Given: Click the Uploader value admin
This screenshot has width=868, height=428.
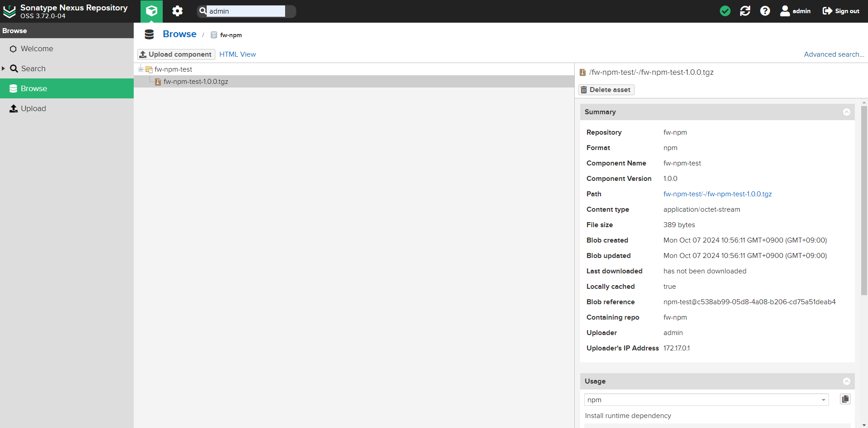Looking at the screenshot, I should pyautogui.click(x=673, y=333).
